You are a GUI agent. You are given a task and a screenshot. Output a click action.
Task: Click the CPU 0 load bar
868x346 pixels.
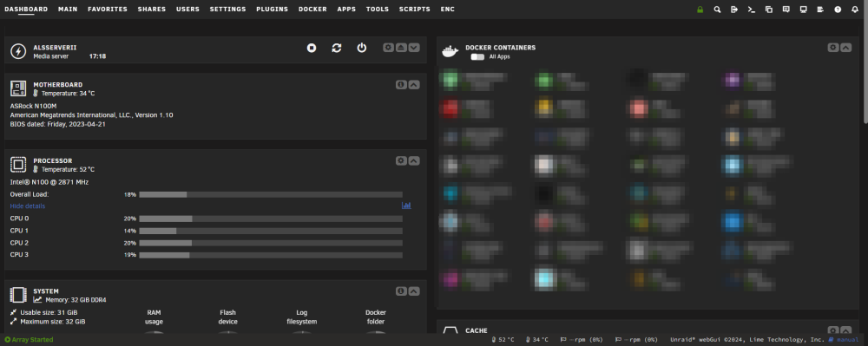point(271,219)
